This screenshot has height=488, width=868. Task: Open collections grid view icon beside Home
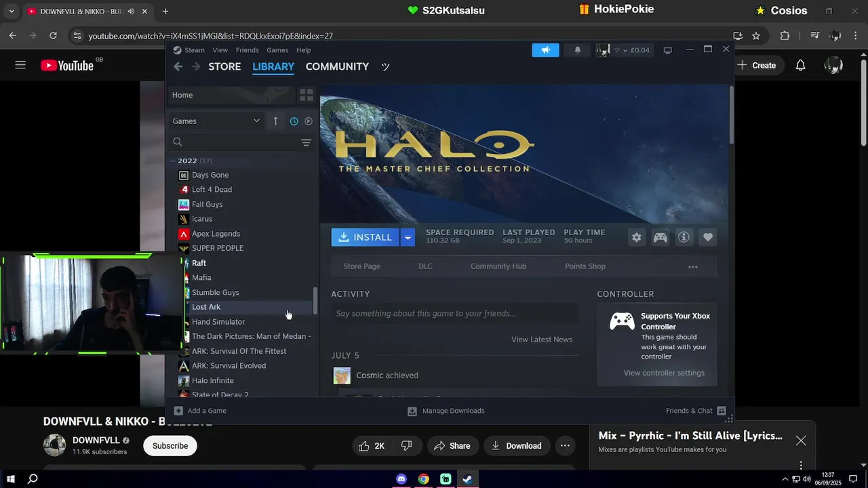[x=307, y=95]
